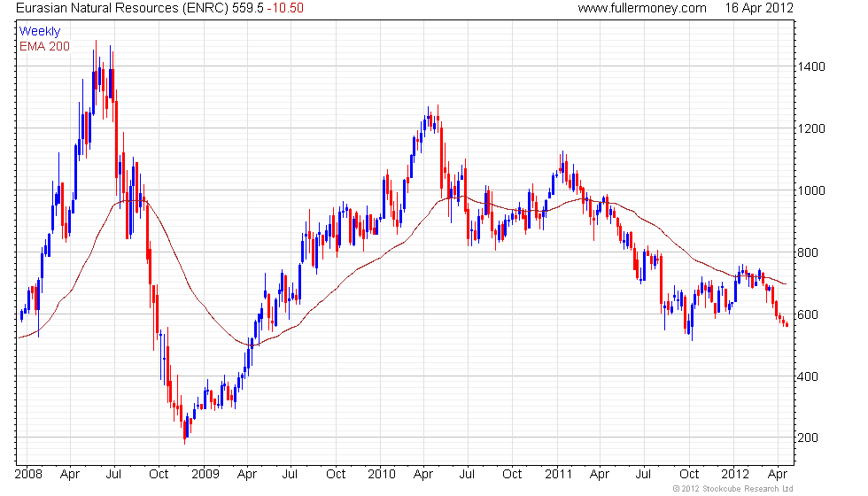Select the 2010 label on time axis
Viewport: 868px width, 496px height.
[x=382, y=474]
